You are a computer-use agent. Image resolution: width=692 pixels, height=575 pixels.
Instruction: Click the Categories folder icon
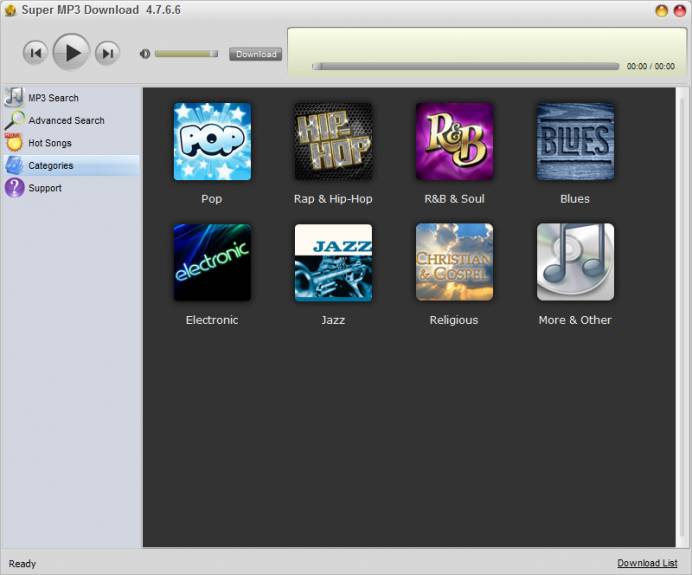(x=14, y=165)
